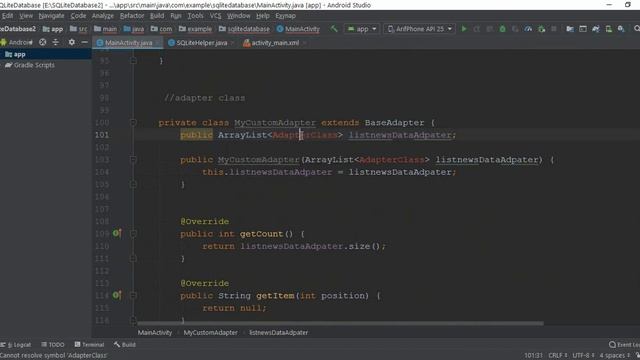This screenshot has width=640, height=360.
Task: Open the Code menu
Action: tap(78, 16)
